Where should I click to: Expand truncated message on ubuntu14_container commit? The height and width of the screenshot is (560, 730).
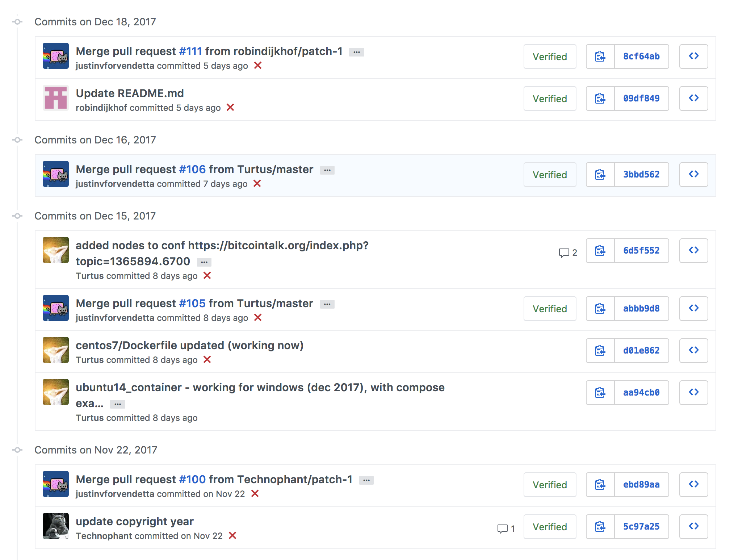[118, 404]
